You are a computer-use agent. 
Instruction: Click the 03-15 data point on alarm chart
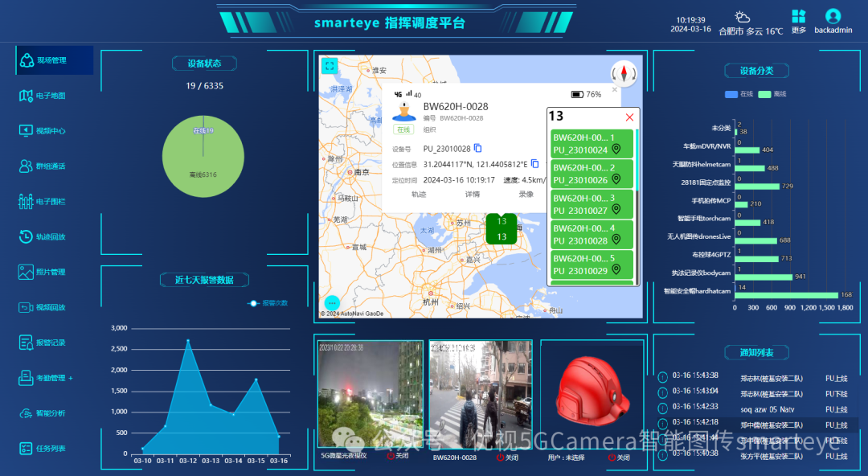click(256, 380)
